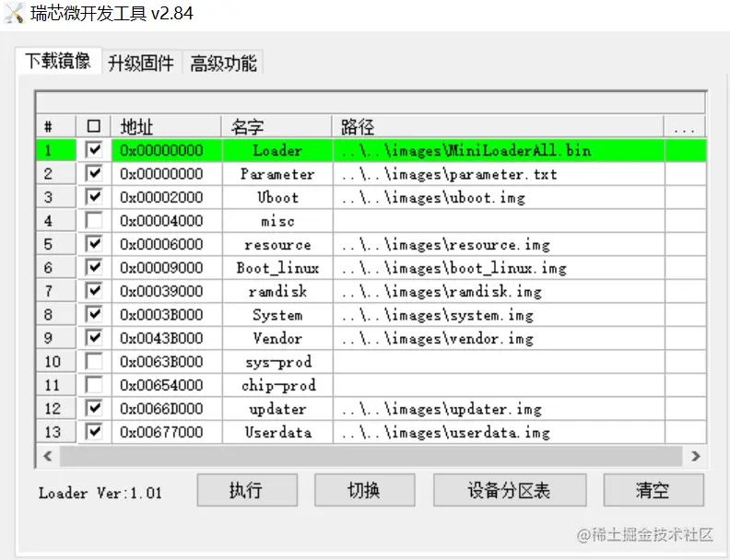
Task: Click address 0x0063B000 cell
Action: pos(167,362)
